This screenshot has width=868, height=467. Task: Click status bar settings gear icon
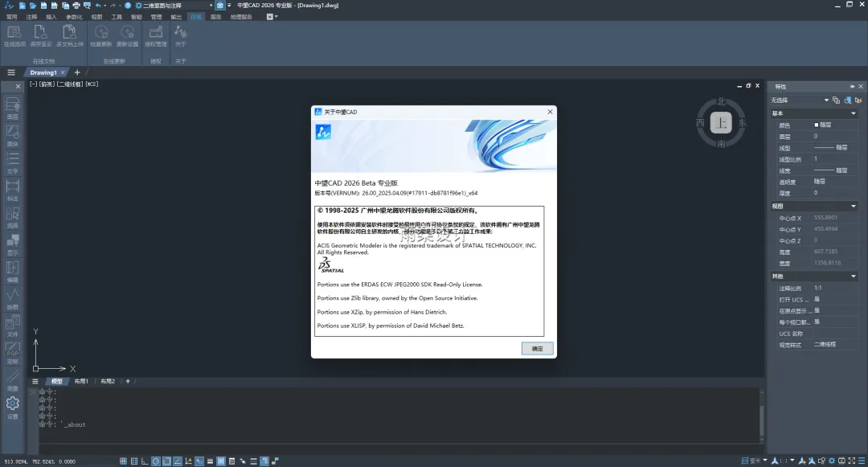(832, 461)
